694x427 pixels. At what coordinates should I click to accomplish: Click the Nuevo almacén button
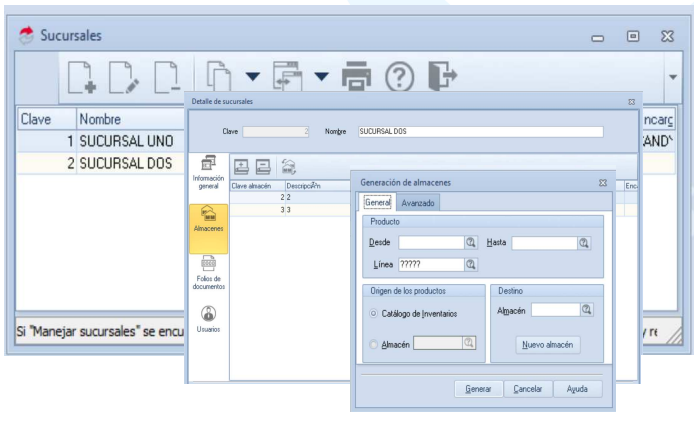pos(547,345)
